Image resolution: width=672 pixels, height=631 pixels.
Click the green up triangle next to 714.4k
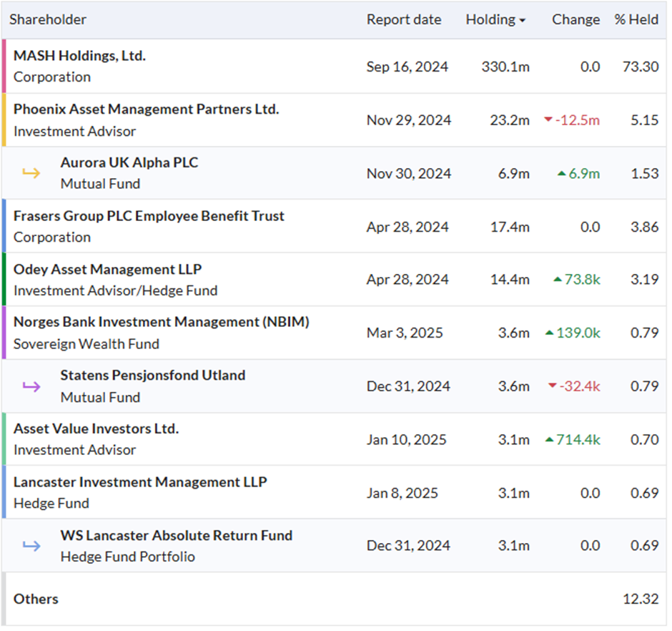click(x=550, y=440)
